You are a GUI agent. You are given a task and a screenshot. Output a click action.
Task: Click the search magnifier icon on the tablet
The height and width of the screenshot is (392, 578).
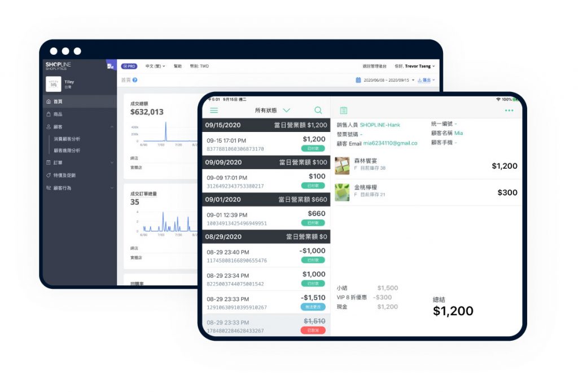coord(318,110)
